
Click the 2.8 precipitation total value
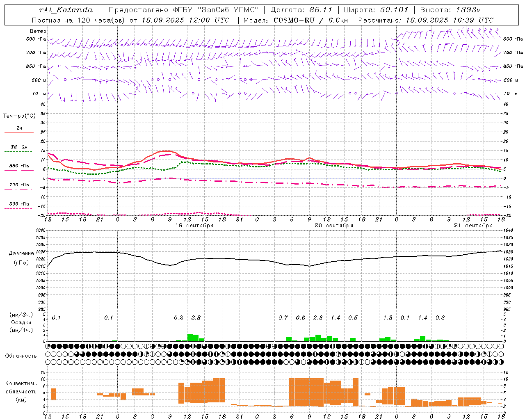[196, 317]
